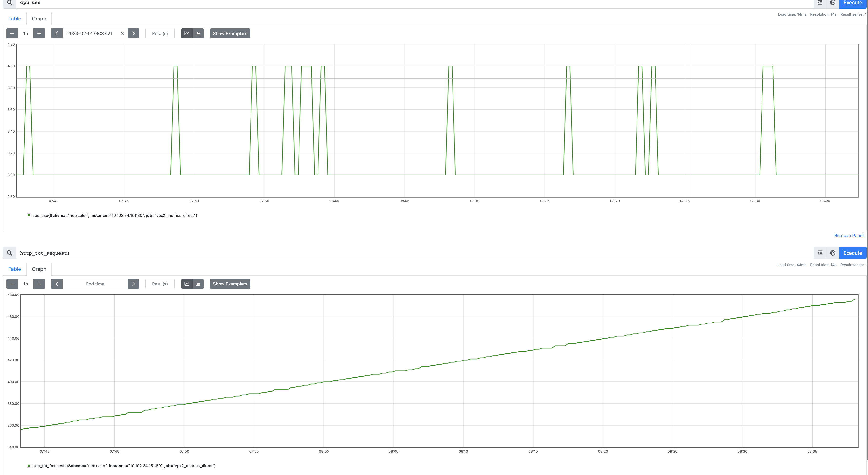Select Graph tab in cpu_use panel
868x475 pixels.
[39, 19]
